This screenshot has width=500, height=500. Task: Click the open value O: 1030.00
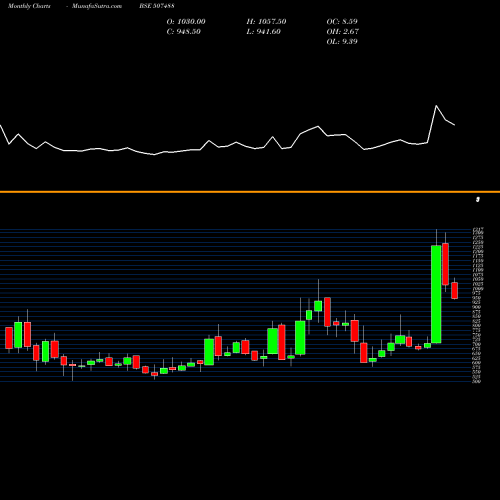pyautogui.click(x=186, y=22)
